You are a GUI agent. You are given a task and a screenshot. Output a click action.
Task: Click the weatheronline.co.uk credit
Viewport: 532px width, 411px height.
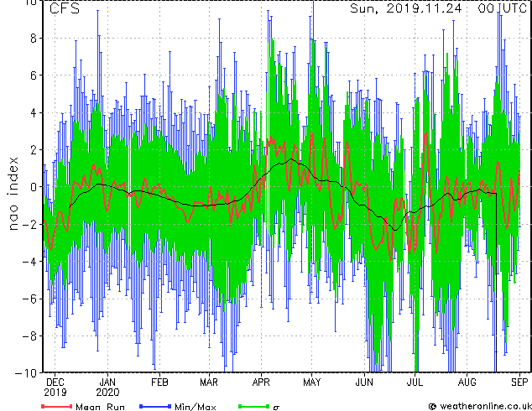(x=480, y=406)
